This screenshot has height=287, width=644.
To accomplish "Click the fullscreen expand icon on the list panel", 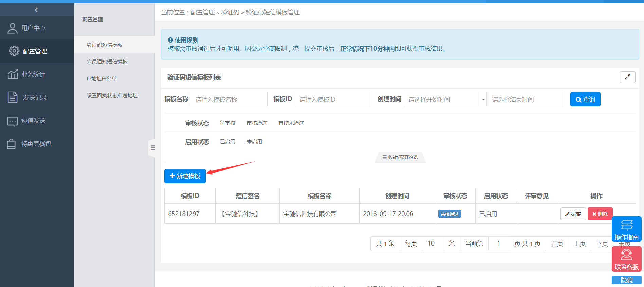I will [627, 77].
